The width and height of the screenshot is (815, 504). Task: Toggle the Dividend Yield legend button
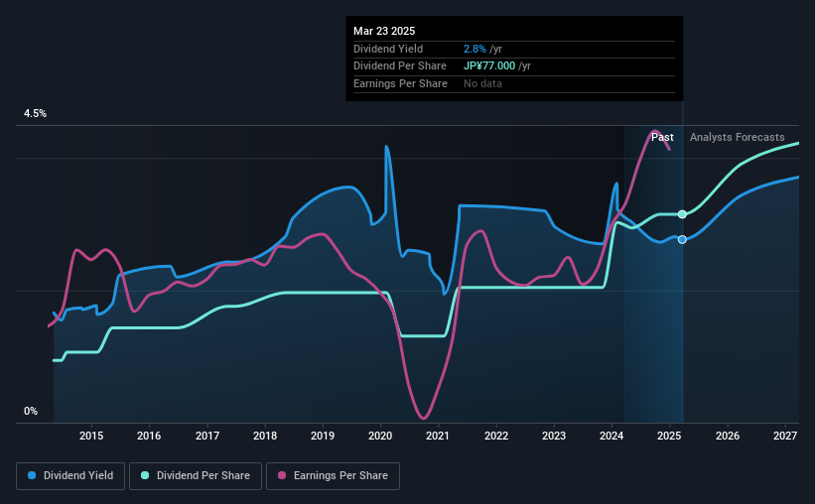click(x=70, y=476)
